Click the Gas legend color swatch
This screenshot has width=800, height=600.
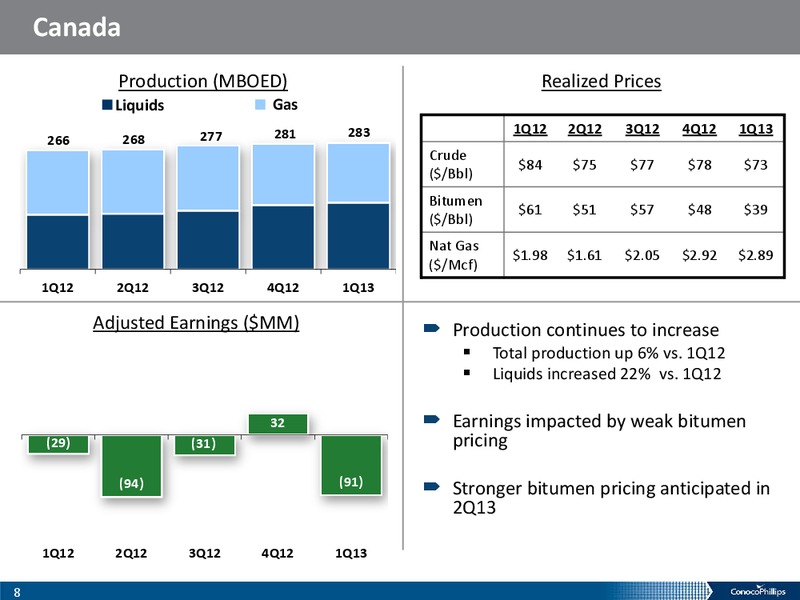point(260,105)
